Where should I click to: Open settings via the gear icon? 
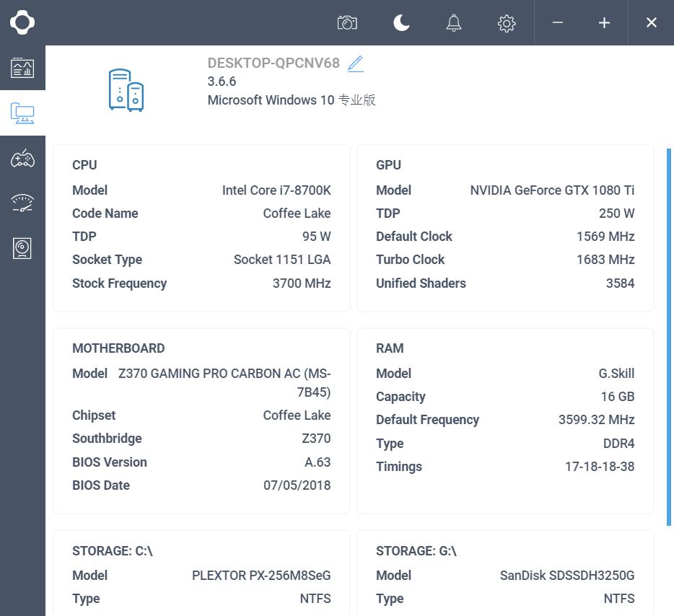tap(507, 23)
